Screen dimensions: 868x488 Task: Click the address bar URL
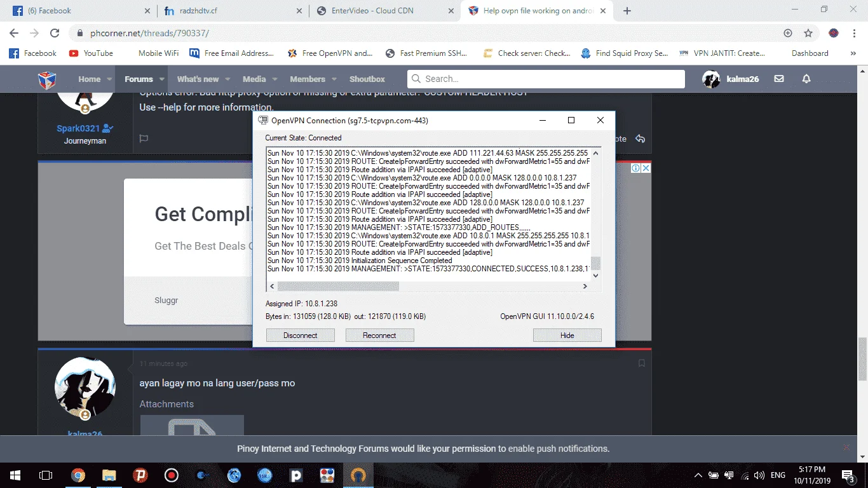tap(149, 33)
